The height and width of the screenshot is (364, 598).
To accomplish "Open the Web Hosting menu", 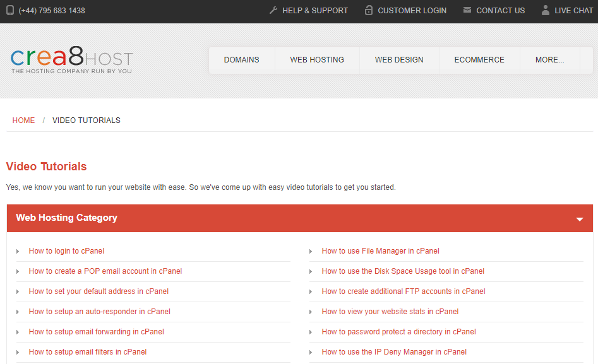I will click(317, 60).
